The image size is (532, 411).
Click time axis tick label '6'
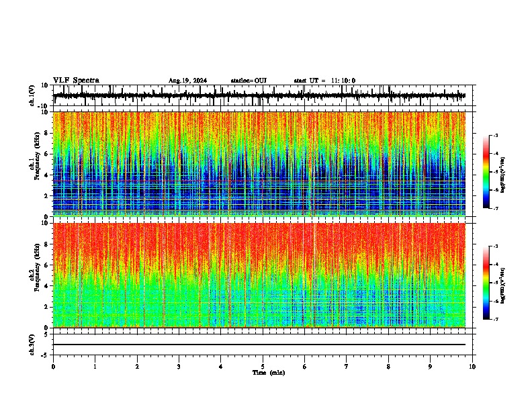click(305, 367)
